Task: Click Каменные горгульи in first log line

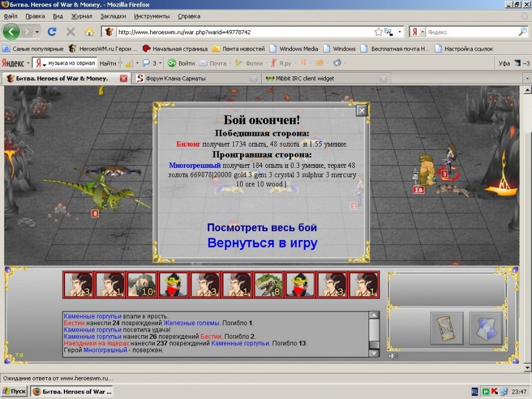Action: (93, 316)
